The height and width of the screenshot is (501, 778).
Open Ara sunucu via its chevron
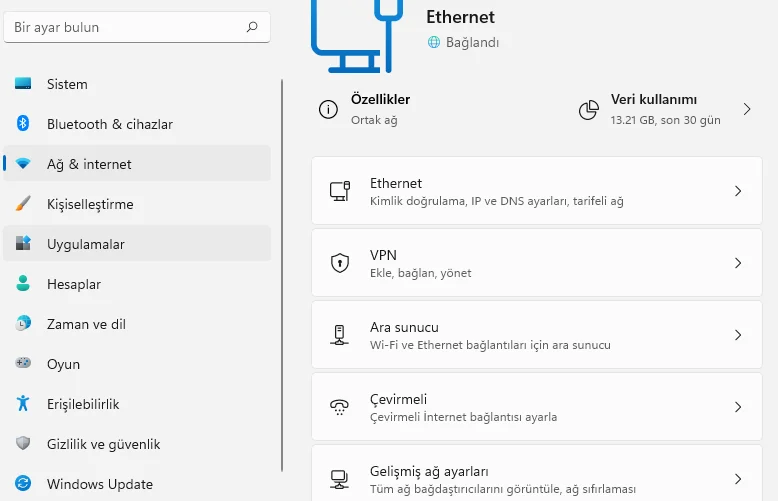click(x=738, y=335)
